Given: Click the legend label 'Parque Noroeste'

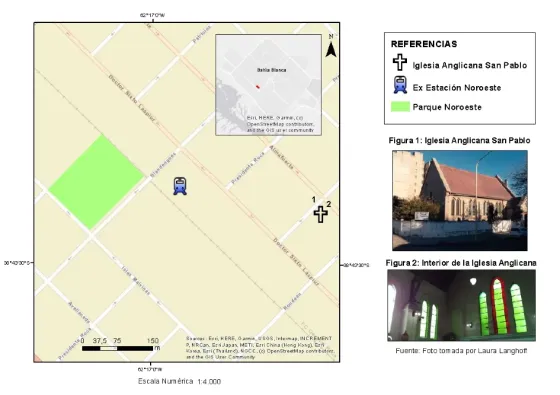Looking at the screenshot, I should 447,107.
